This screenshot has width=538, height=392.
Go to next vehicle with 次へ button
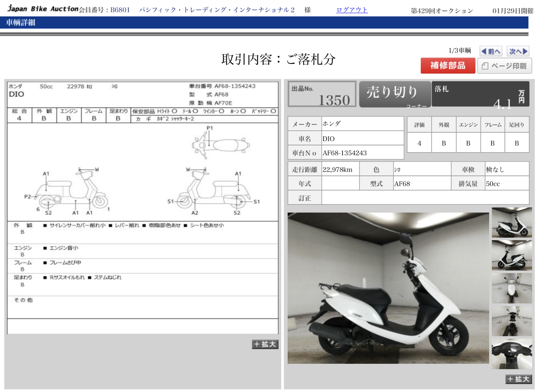click(518, 51)
